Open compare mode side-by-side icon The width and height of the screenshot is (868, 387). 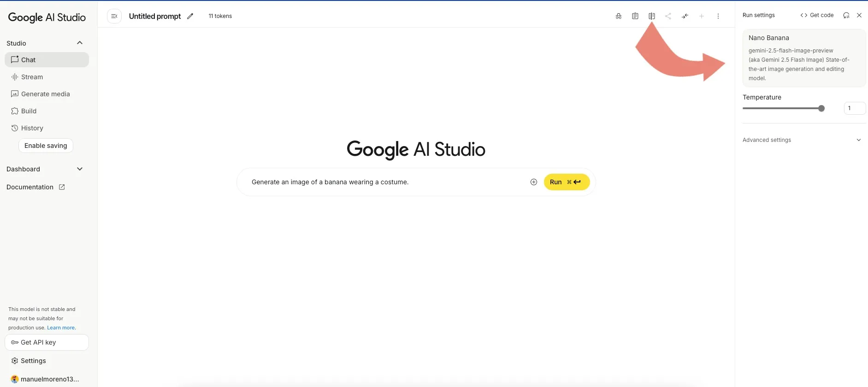tap(652, 16)
